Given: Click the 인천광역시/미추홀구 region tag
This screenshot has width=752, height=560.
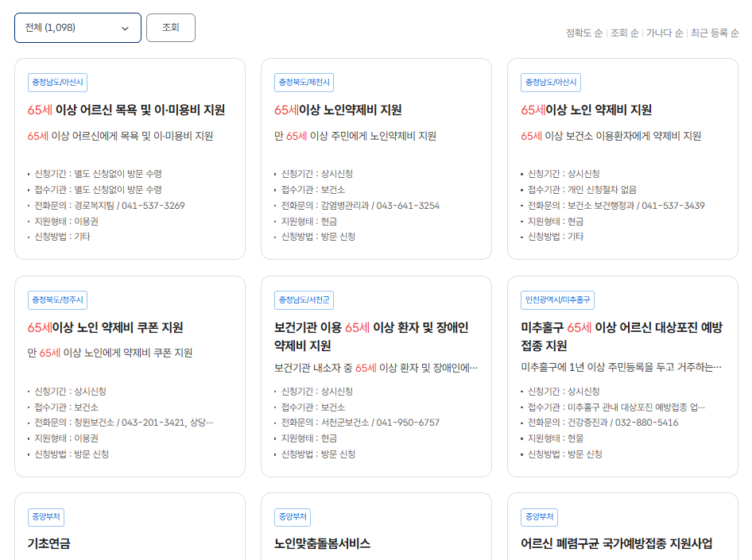Looking at the screenshot, I should coord(558,300).
